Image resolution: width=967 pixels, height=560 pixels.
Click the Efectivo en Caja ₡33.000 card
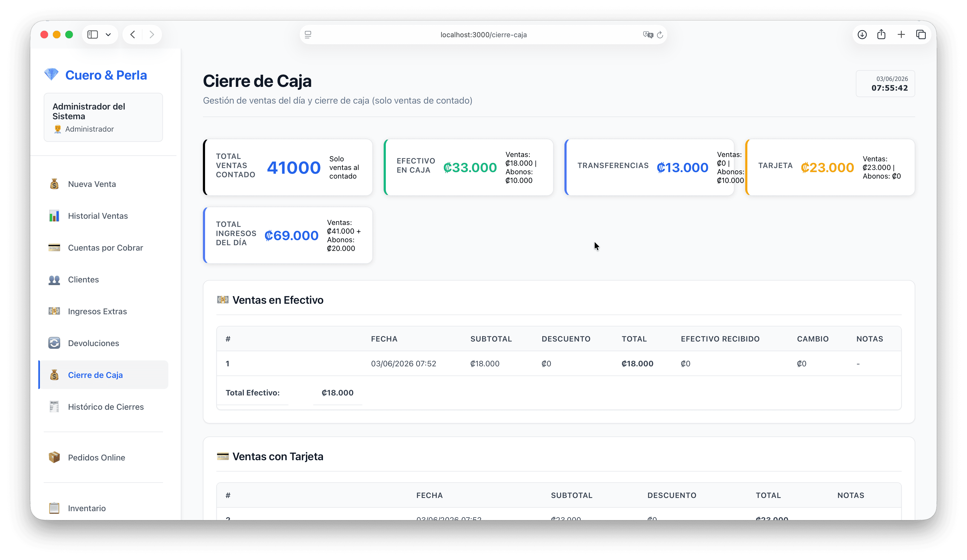[x=469, y=167]
